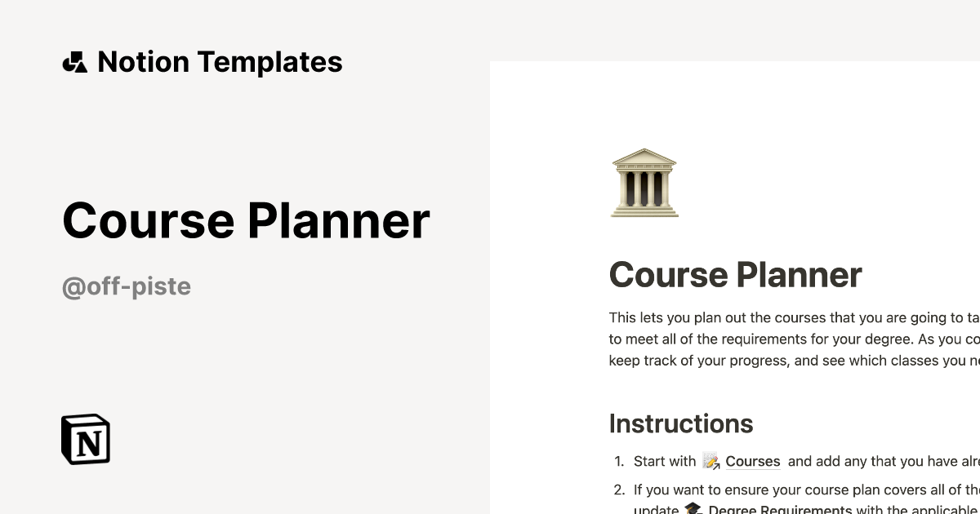Click the Instructions heading

(681, 423)
